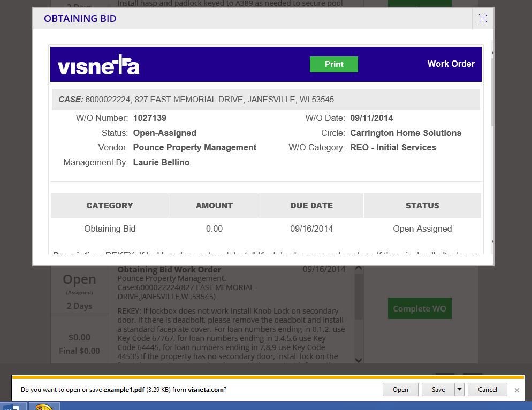Click the STATUS column header

(422, 206)
